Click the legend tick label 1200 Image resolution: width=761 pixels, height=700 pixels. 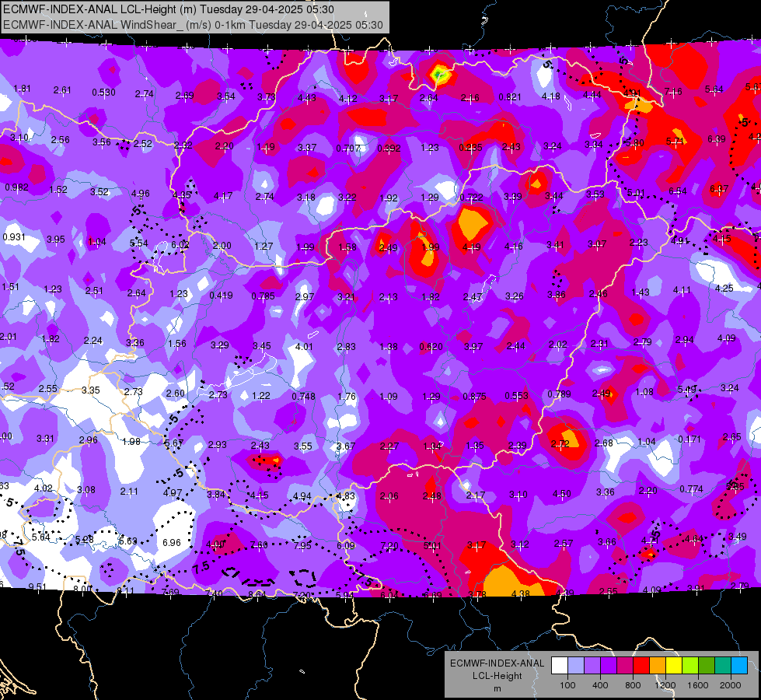(x=665, y=685)
